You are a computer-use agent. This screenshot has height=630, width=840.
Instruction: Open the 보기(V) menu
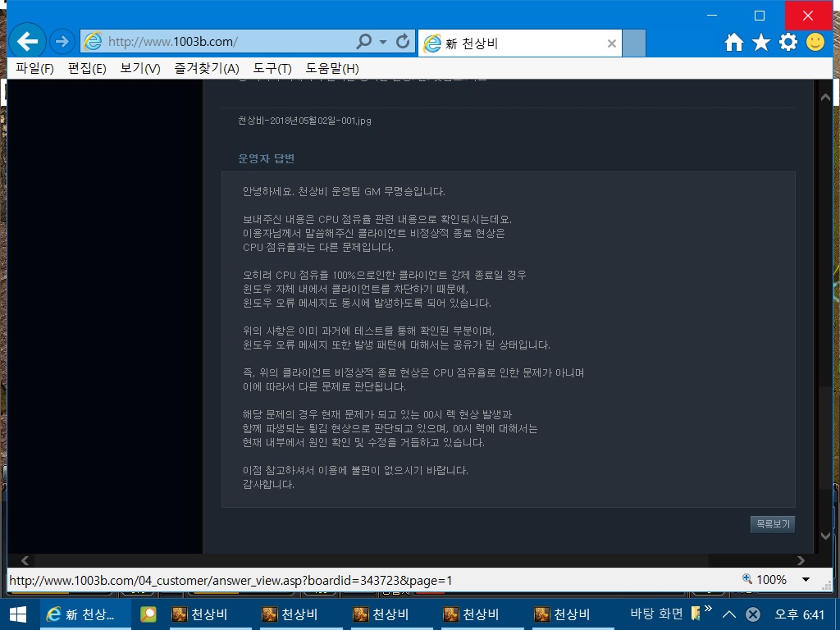pos(139,69)
